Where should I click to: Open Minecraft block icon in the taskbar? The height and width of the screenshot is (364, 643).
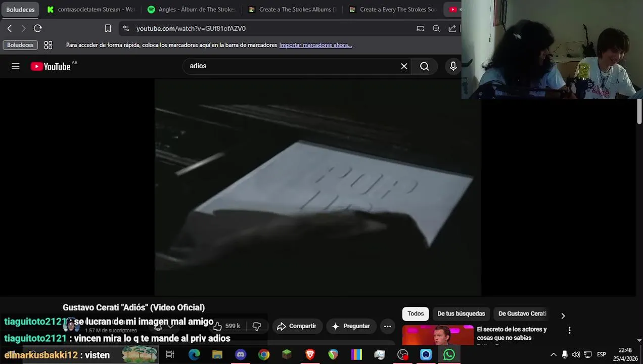click(287, 354)
